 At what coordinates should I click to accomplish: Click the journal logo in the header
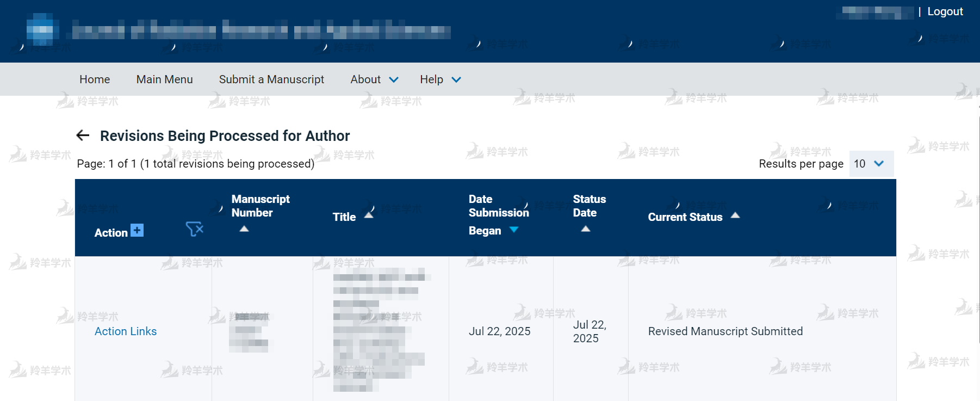pyautogui.click(x=43, y=29)
